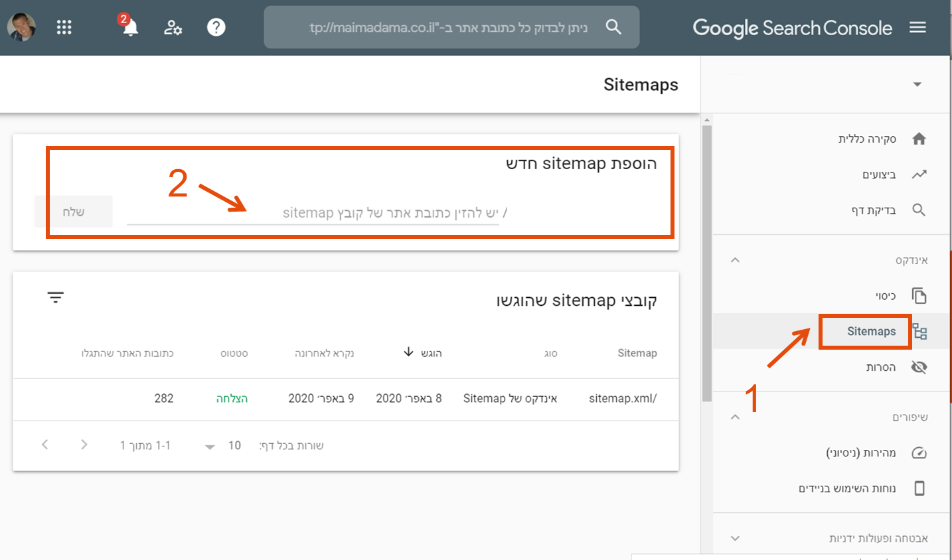Screen dimensions: 952x560
Task: Click the אינדקס של Sitemap type cell
Action: coord(510,398)
